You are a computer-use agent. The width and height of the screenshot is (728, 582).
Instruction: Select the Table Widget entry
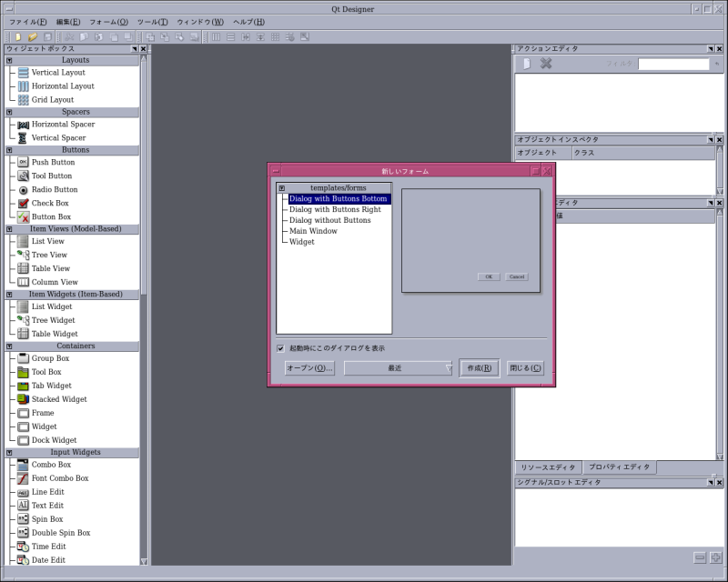tap(48, 334)
